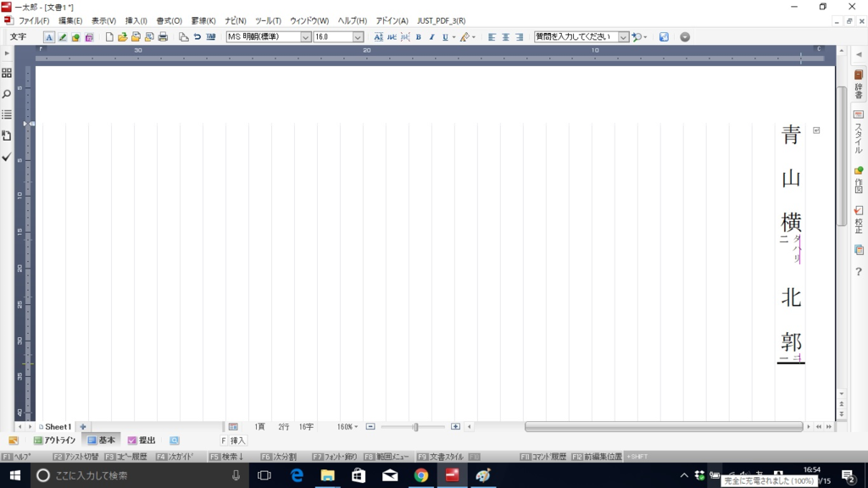The height and width of the screenshot is (488, 868).
Task: Click the taskbar search box
Action: [138, 475]
